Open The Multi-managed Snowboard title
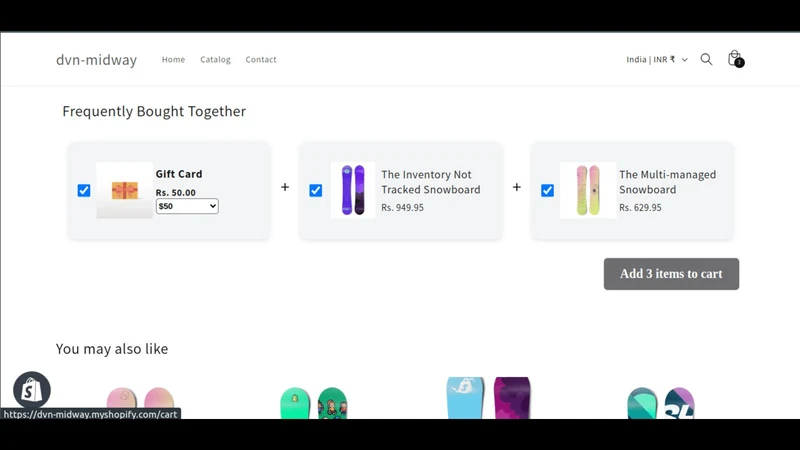 tap(667, 182)
